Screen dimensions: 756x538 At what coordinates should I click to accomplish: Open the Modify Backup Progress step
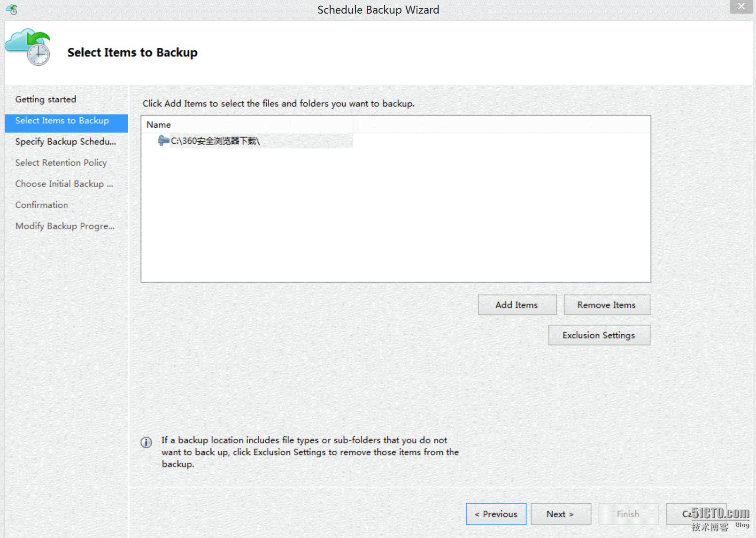click(x=65, y=226)
